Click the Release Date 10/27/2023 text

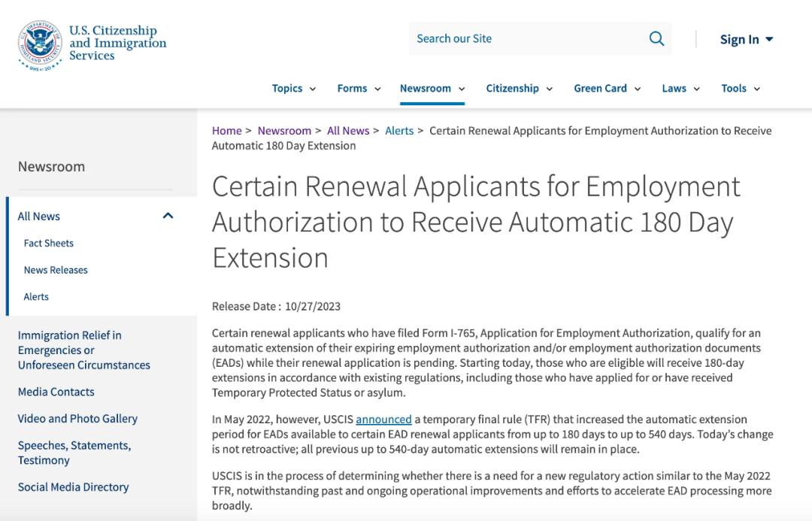[276, 307]
